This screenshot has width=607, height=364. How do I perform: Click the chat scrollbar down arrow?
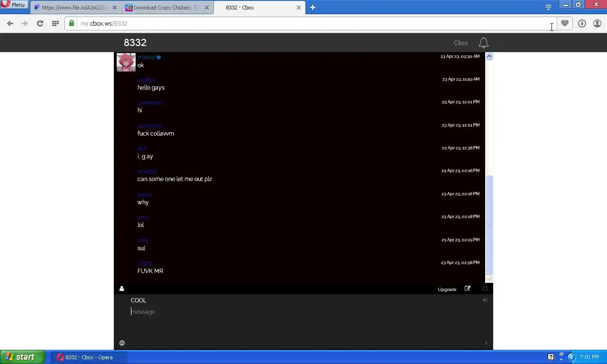point(489,279)
